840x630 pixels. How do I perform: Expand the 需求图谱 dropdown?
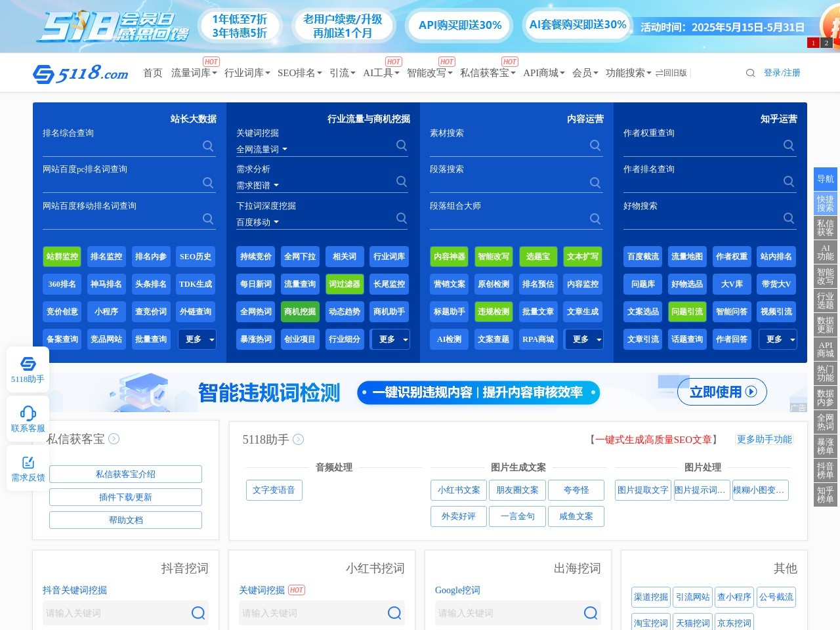258,186
